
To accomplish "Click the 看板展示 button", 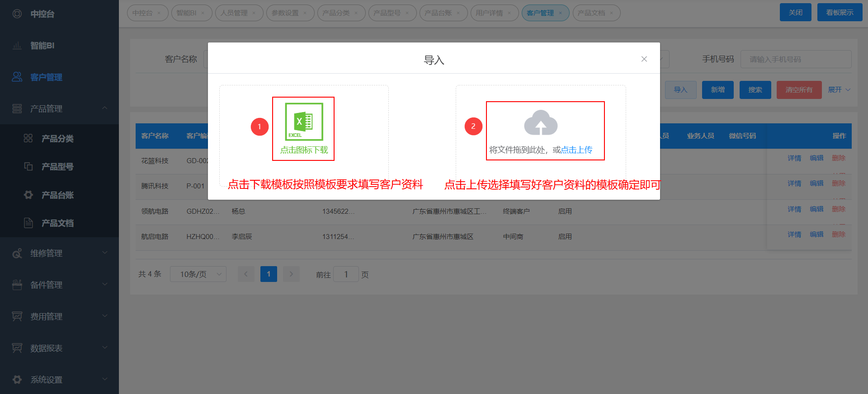I will click(x=840, y=13).
